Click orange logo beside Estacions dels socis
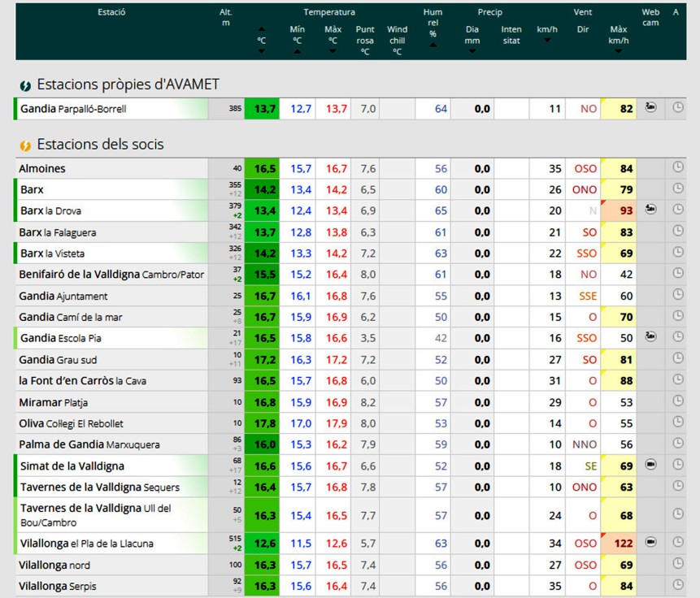Image resolution: width=700 pixels, height=598 pixels. [25, 145]
